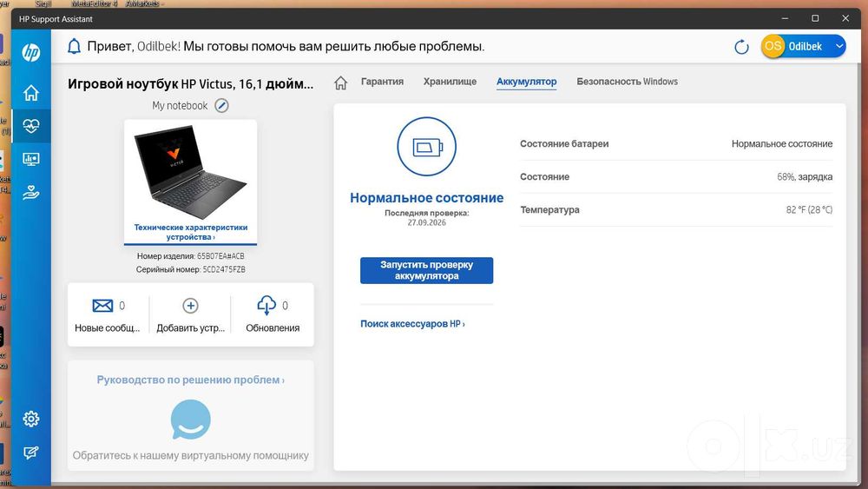Open the monitor diagnostics sidebar icon

31,160
